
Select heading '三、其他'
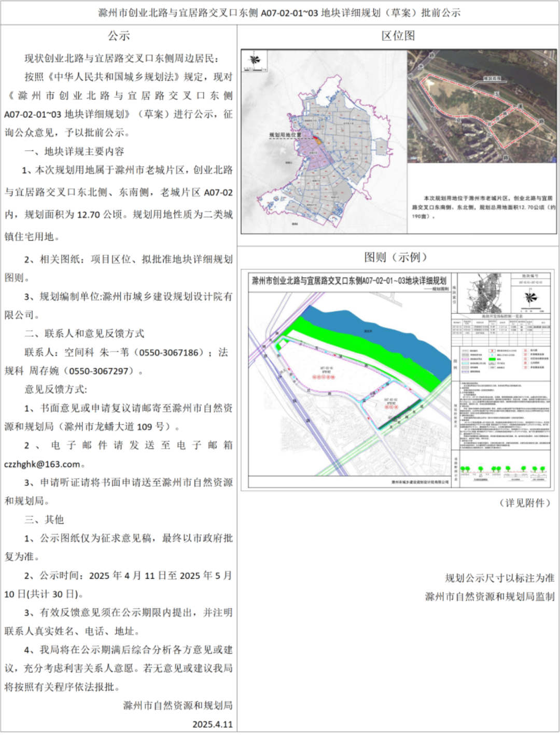click(x=44, y=520)
